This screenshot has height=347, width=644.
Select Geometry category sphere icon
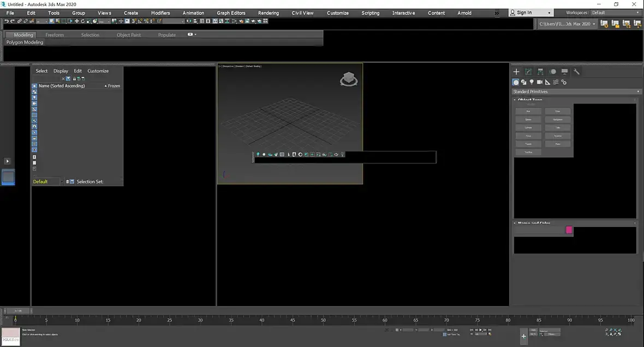pyautogui.click(x=516, y=82)
